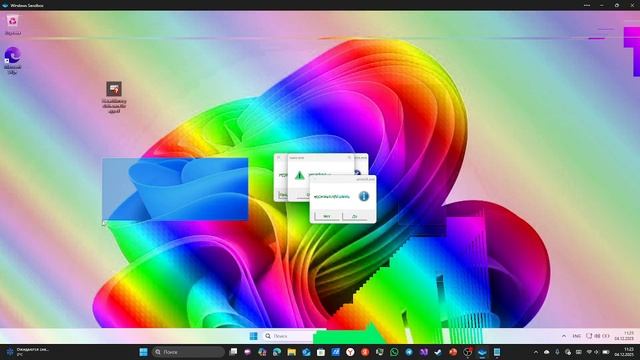Open the Windows Sandbox window menu icon
The height and width of the screenshot is (360, 640).
pos(5,5)
